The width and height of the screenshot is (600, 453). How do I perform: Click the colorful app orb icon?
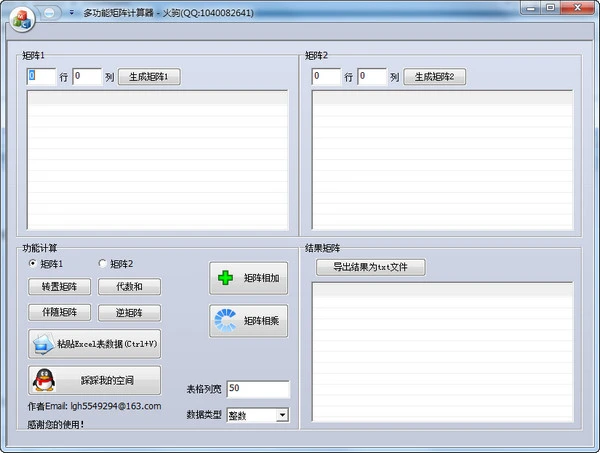(x=21, y=15)
